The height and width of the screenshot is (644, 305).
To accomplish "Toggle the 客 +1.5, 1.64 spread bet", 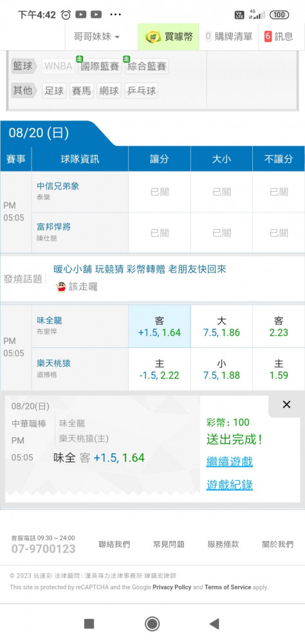I will click(160, 327).
